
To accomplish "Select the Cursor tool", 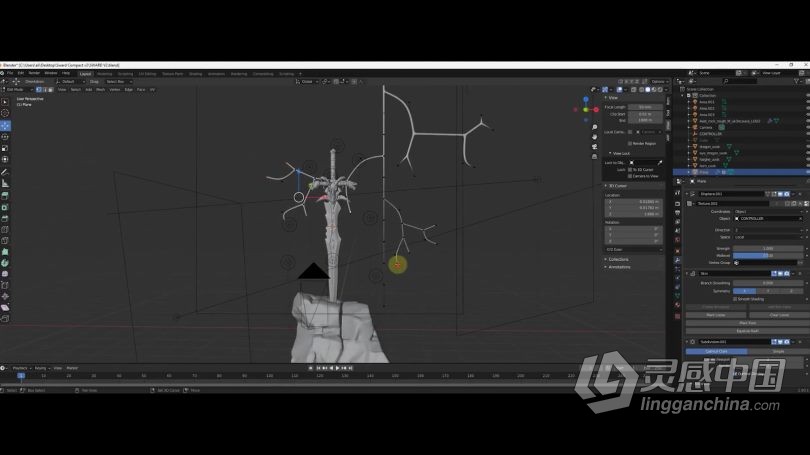I will (5, 113).
